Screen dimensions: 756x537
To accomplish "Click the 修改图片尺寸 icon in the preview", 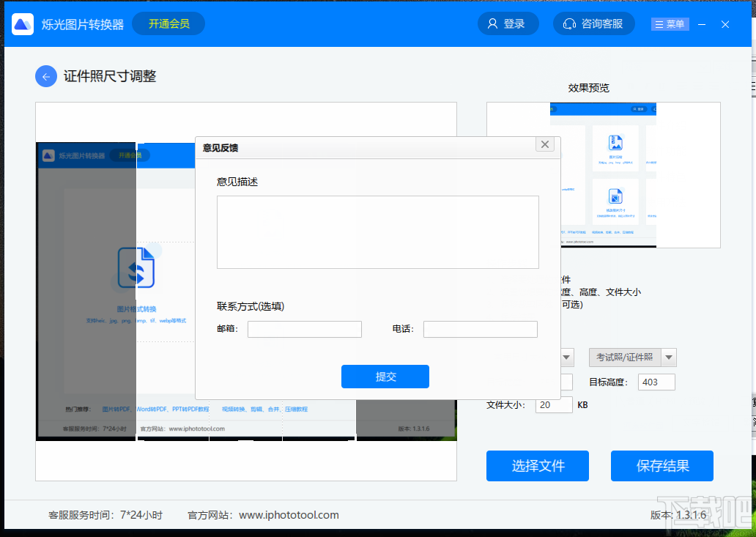I will 615,196.
